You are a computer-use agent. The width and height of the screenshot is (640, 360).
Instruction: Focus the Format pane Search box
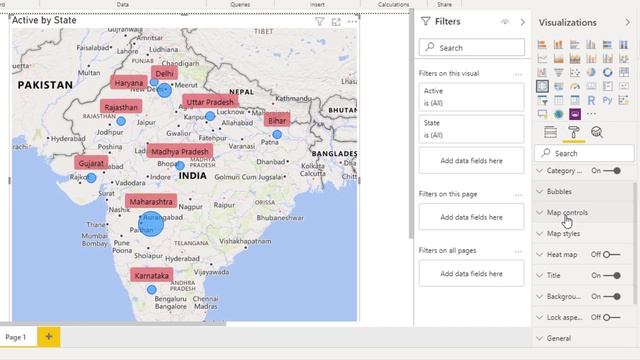click(x=584, y=153)
